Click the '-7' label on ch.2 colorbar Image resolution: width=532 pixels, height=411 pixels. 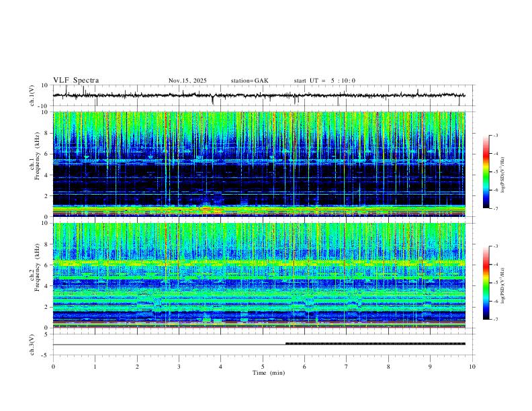coord(495,320)
